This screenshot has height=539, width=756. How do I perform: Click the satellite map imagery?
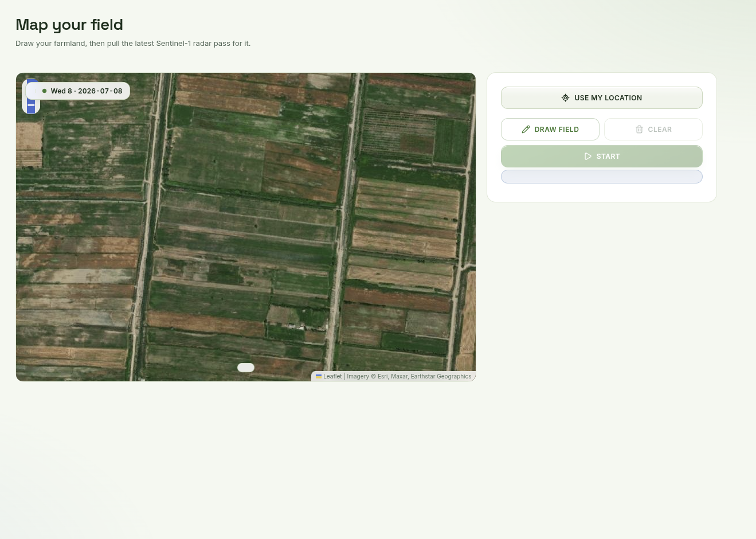click(246, 226)
